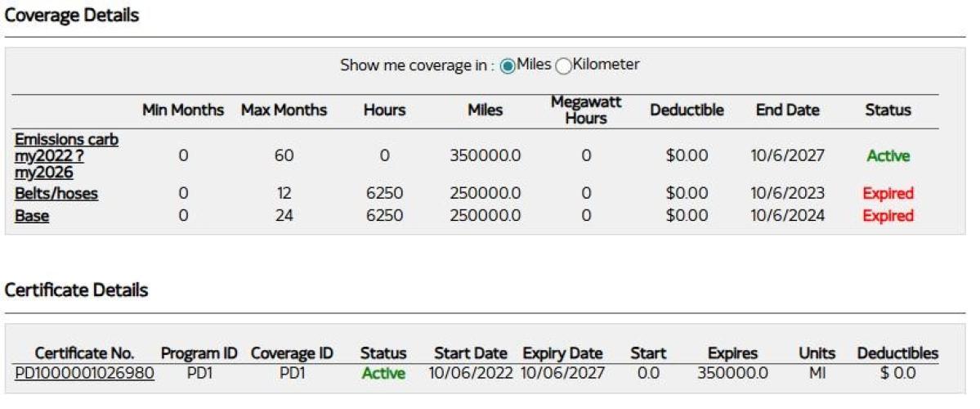The width and height of the screenshot is (980, 409).
Task: Click Expired status in the Belts/hoses row
Action: pos(888,194)
